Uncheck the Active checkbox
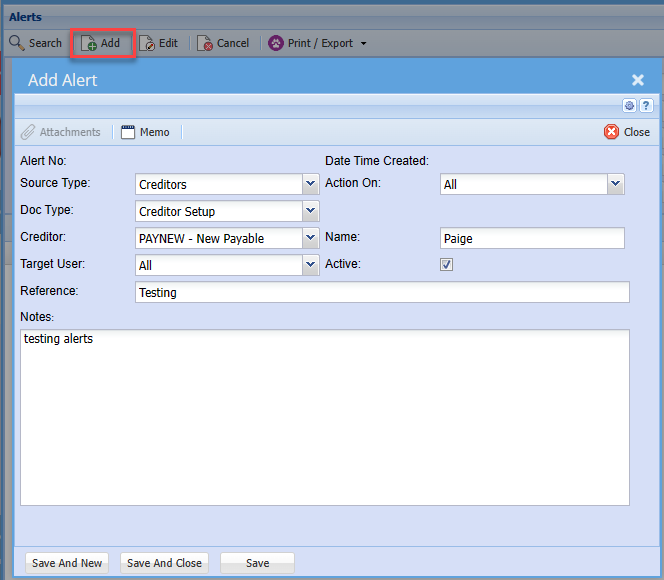This screenshot has width=664, height=580. click(x=447, y=265)
